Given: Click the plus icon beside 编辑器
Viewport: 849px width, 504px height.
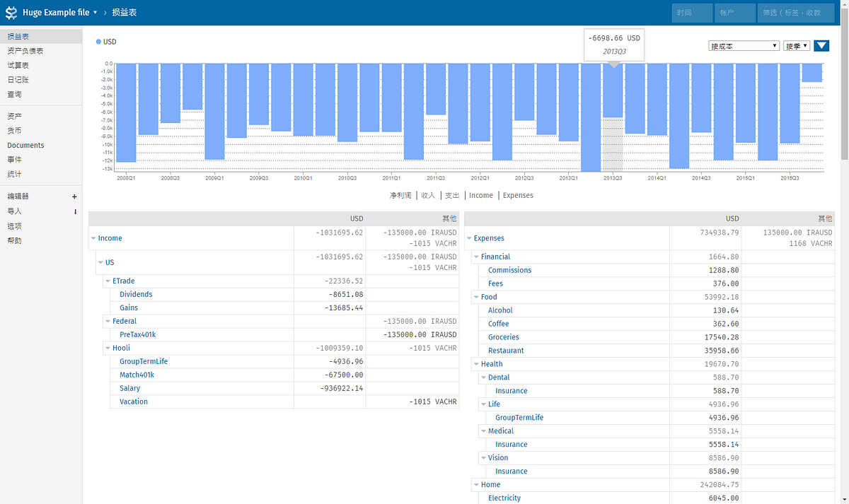Looking at the screenshot, I should click(74, 197).
